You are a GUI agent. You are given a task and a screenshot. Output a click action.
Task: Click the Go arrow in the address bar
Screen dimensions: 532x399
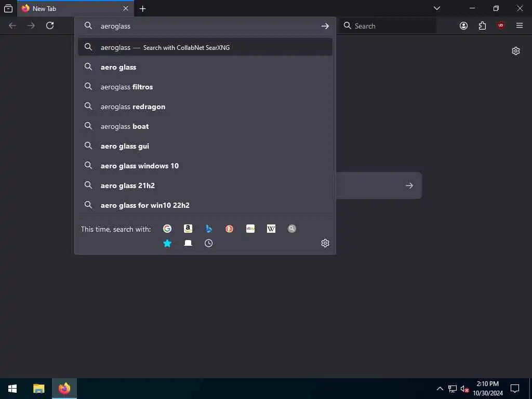[x=325, y=26]
